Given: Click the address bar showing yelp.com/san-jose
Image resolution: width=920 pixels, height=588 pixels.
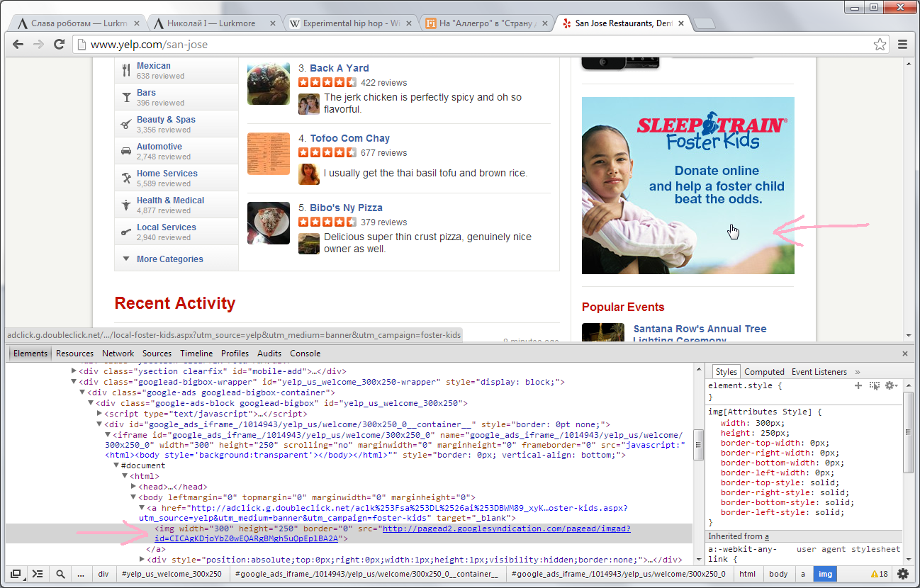Looking at the screenshot, I should tap(468, 45).
